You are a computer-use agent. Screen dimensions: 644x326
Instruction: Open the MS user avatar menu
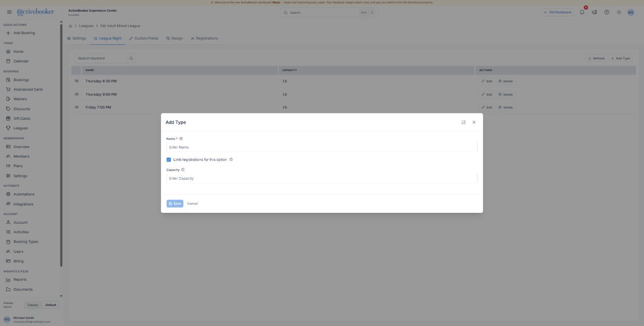click(x=631, y=12)
